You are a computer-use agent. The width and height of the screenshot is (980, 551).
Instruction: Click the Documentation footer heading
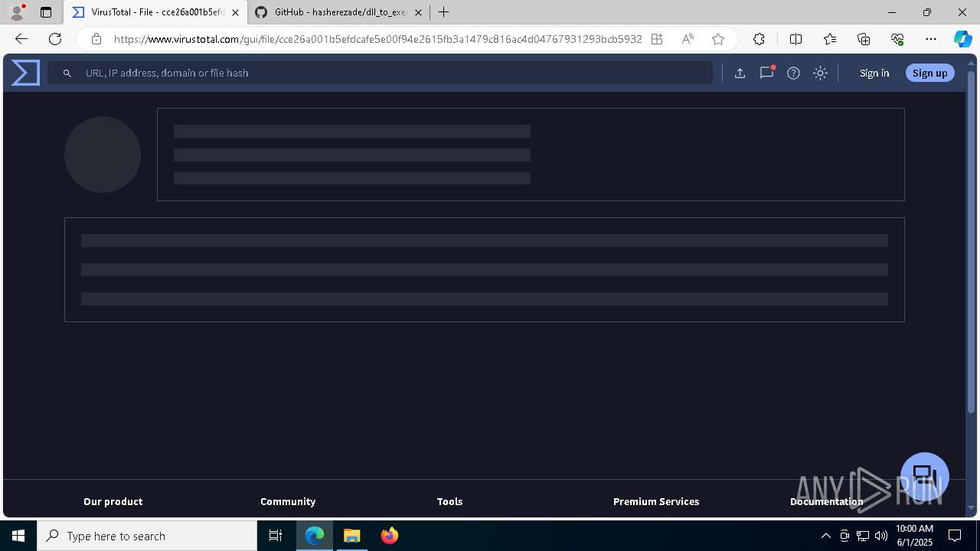click(827, 501)
